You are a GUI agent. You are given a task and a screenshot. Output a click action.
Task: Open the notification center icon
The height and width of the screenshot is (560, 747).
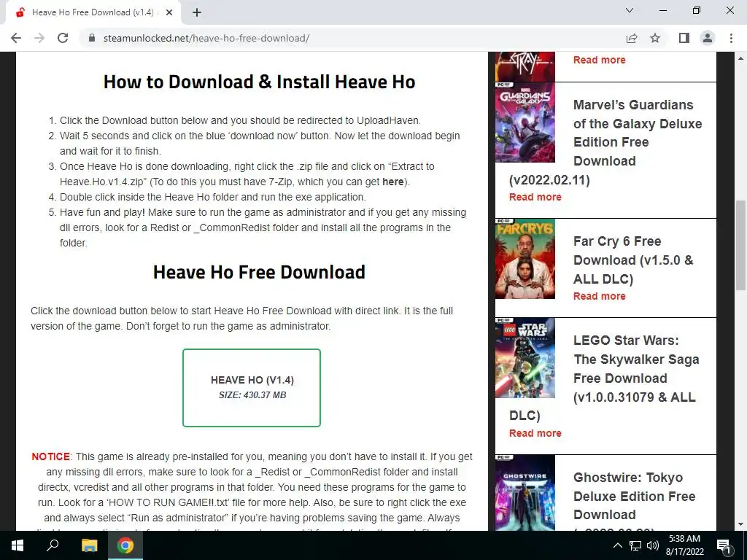click(724, 545)
